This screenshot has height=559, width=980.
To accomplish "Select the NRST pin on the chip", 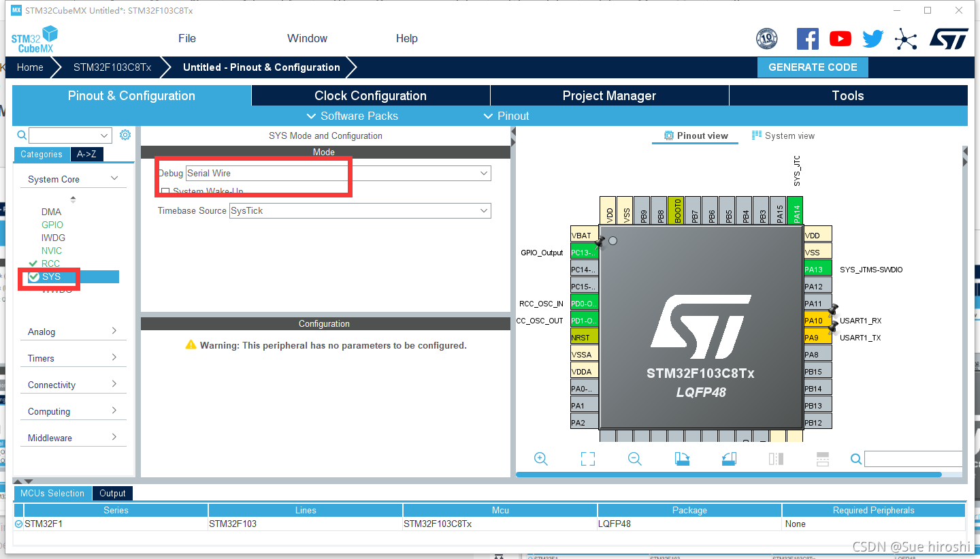I will 585,337.
